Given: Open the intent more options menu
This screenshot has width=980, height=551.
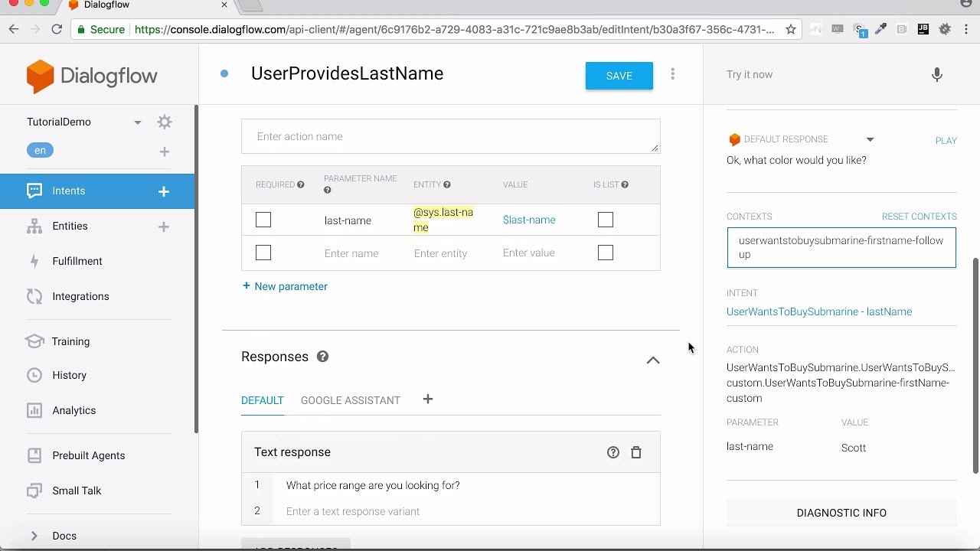Looking at the screenshot, I should tap(673, 74).
